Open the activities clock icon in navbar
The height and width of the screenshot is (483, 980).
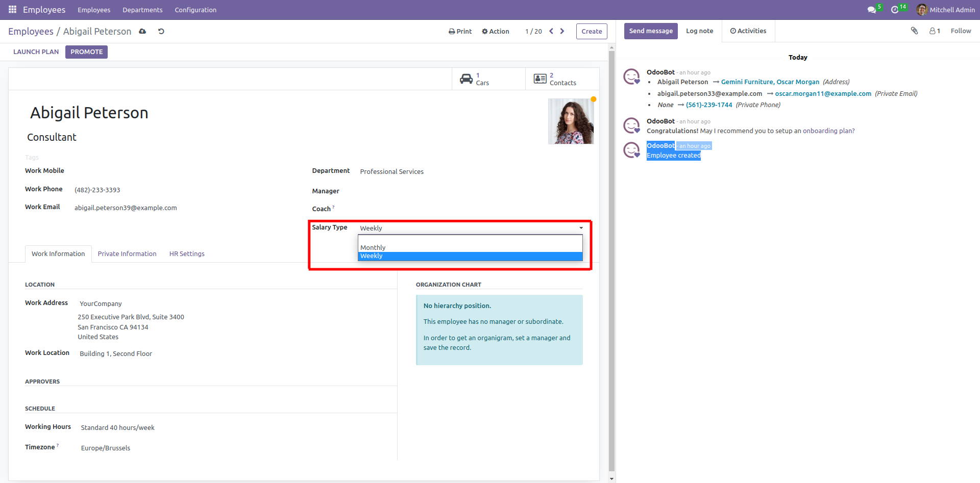895,10
